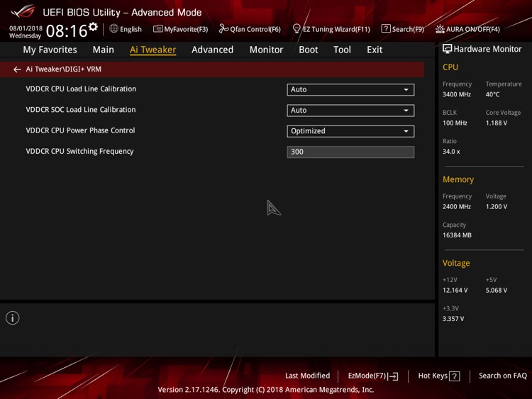This screenshot has height=399, width=532.
Task: Click the 08/01/2018 date
Action: [26, 28]
